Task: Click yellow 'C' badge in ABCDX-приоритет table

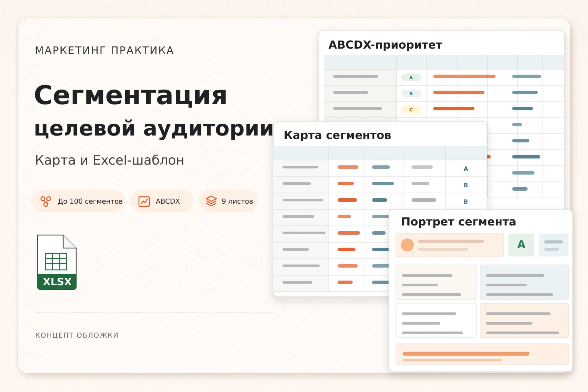Action: pyautogui.click(x=411, y=109)
